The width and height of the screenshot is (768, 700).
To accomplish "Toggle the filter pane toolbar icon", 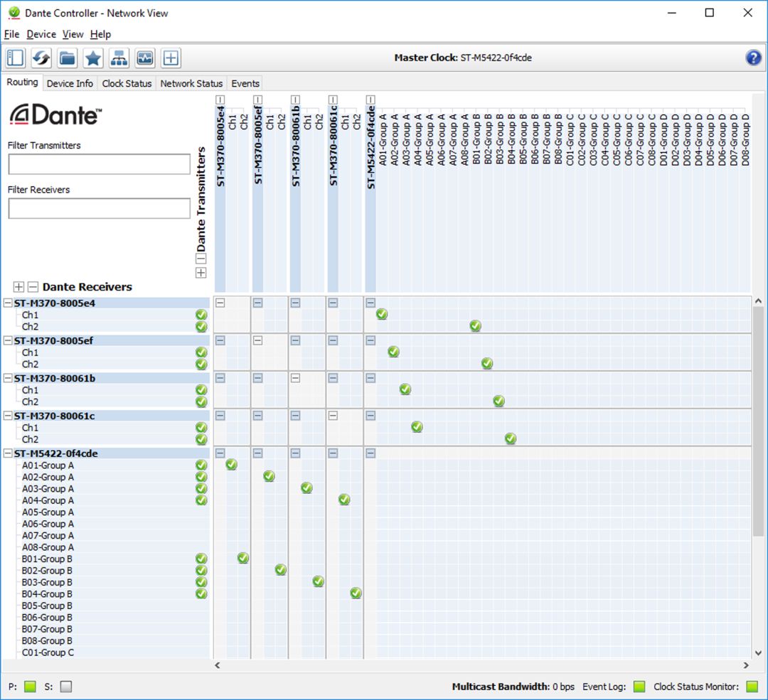I will (x=16, y=58).
